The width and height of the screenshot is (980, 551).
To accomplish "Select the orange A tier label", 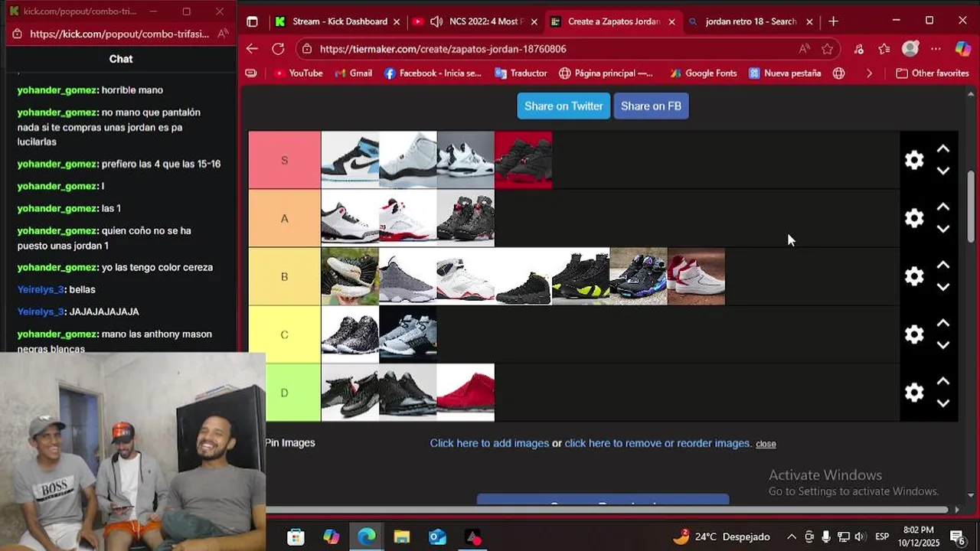I will pos(284,218).
